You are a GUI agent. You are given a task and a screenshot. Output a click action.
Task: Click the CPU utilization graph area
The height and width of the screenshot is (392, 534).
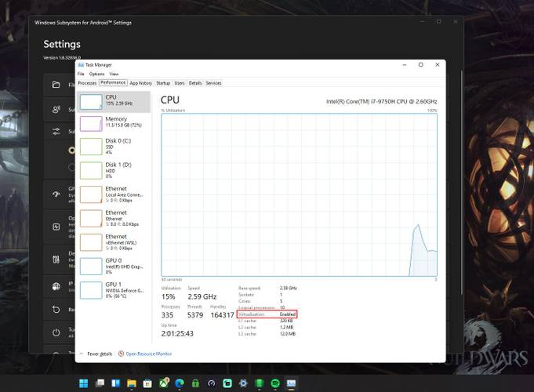[299, 194]
